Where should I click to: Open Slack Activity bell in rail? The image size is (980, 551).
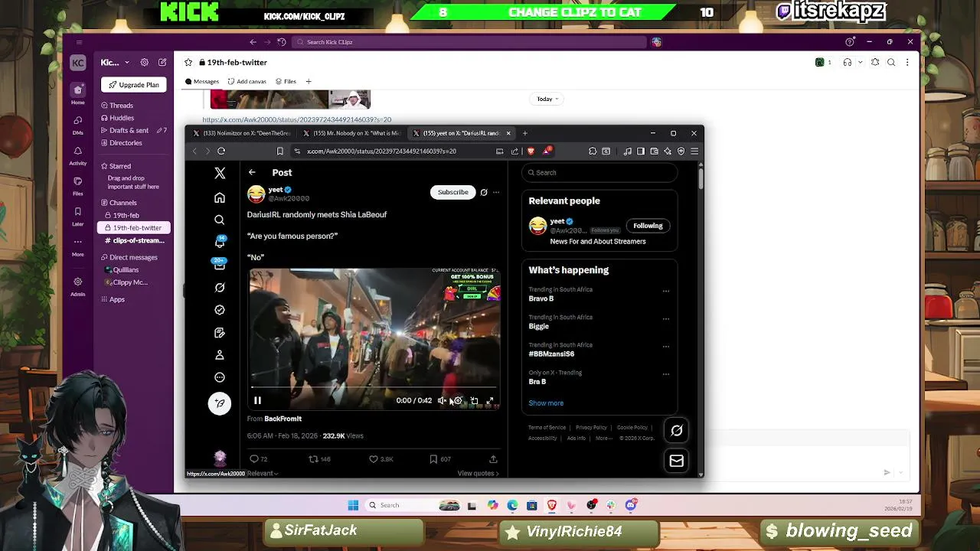point(77,154)
